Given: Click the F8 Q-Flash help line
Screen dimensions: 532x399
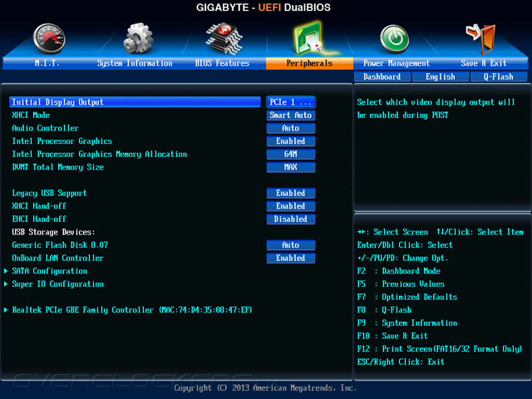Looking at the screenshot, I should pyautogui.click(x=384, y=310).
